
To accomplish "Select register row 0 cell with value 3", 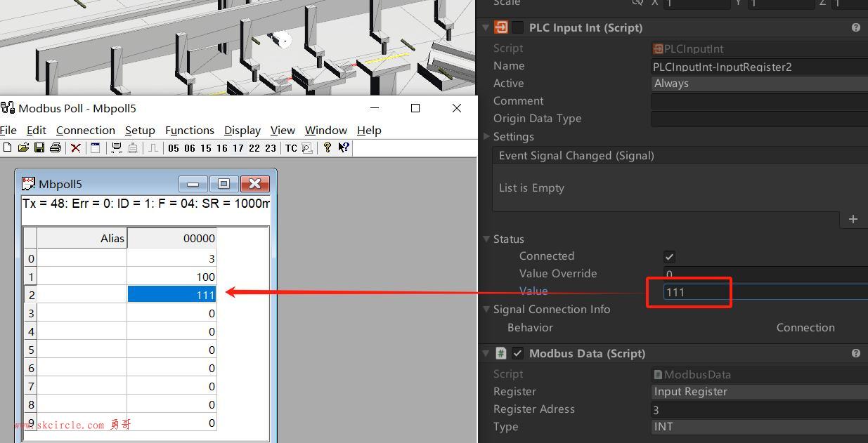I will coord(171,258).
